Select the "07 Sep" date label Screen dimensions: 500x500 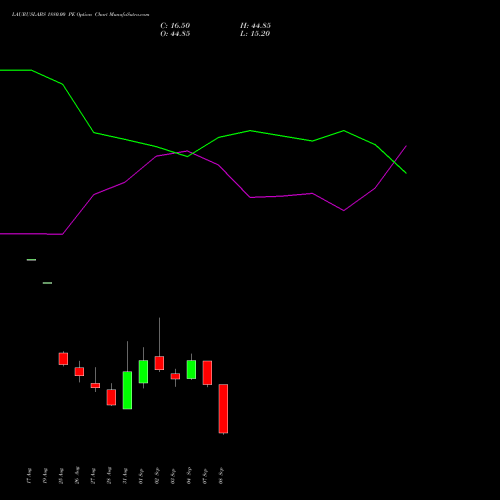tap(205, 476)
